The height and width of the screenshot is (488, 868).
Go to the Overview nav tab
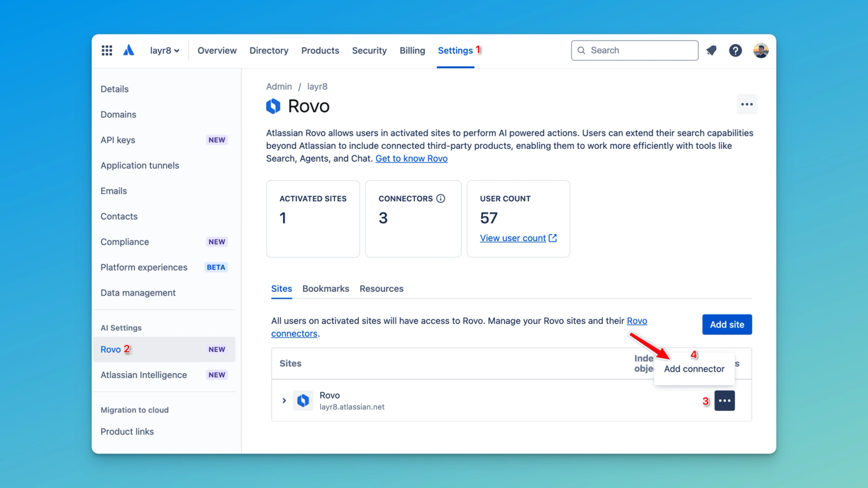217,51
